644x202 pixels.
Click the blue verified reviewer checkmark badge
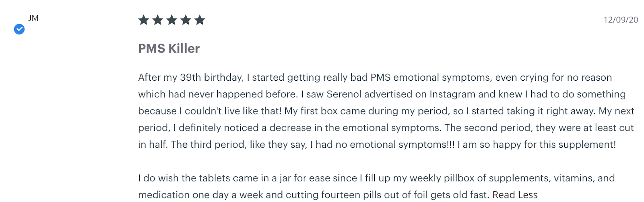pos(19,29)
